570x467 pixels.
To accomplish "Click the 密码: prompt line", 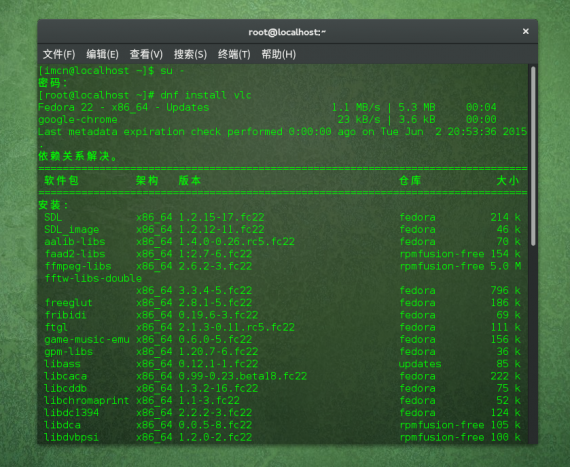I will (53, 83).
